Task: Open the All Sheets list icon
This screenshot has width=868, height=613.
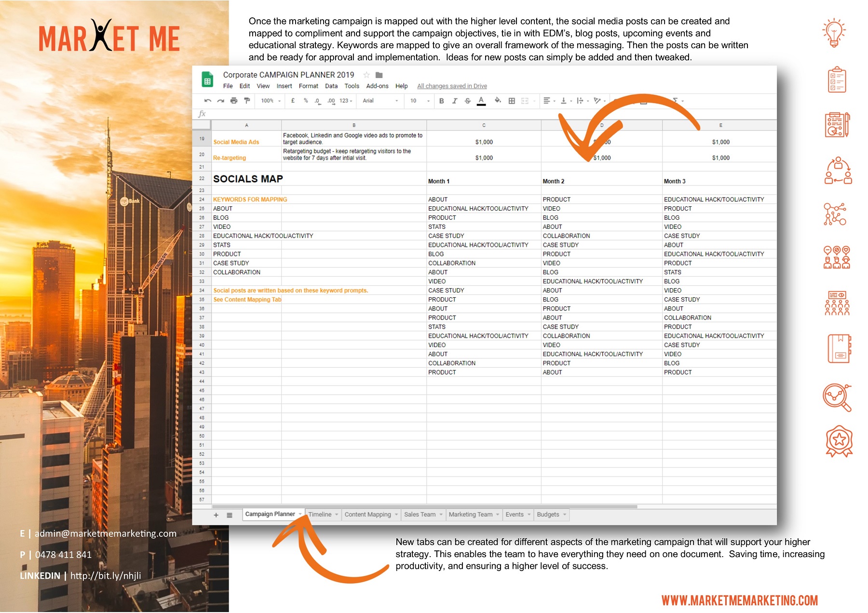Action: [x=230, y=515]
